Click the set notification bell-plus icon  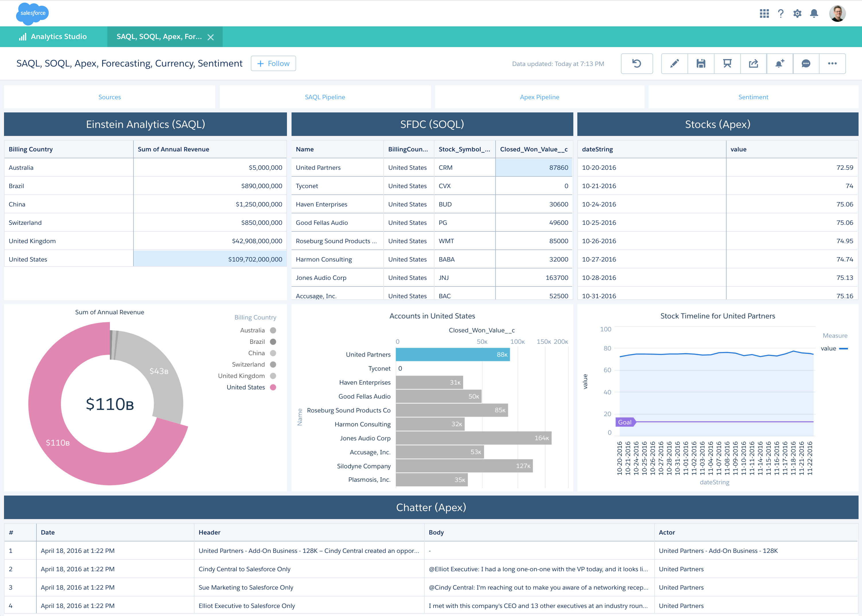[780, 64]
